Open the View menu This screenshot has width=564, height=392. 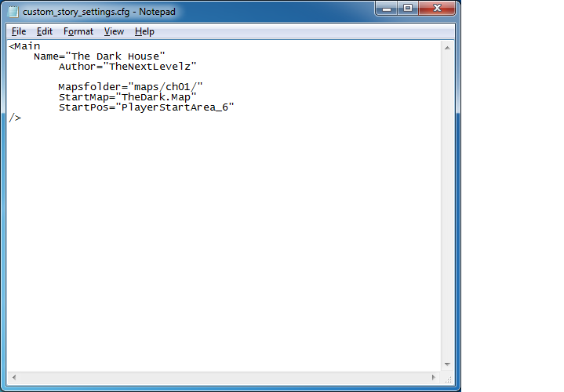(x=115, y=31)
